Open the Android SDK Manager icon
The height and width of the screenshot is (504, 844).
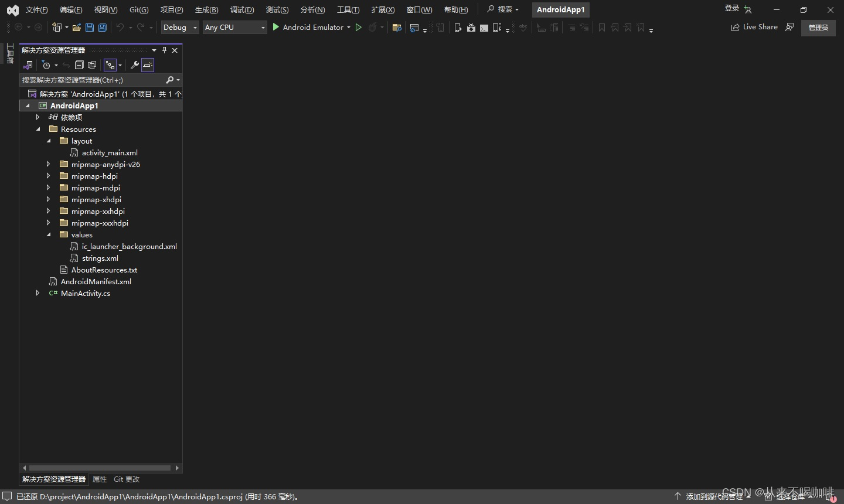(471, 28)
